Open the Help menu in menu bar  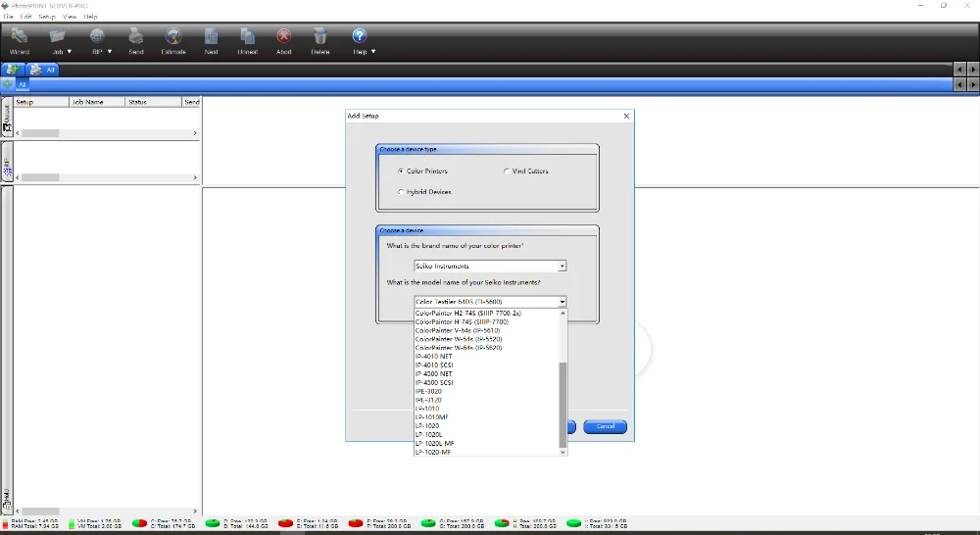tap(90, 17)
